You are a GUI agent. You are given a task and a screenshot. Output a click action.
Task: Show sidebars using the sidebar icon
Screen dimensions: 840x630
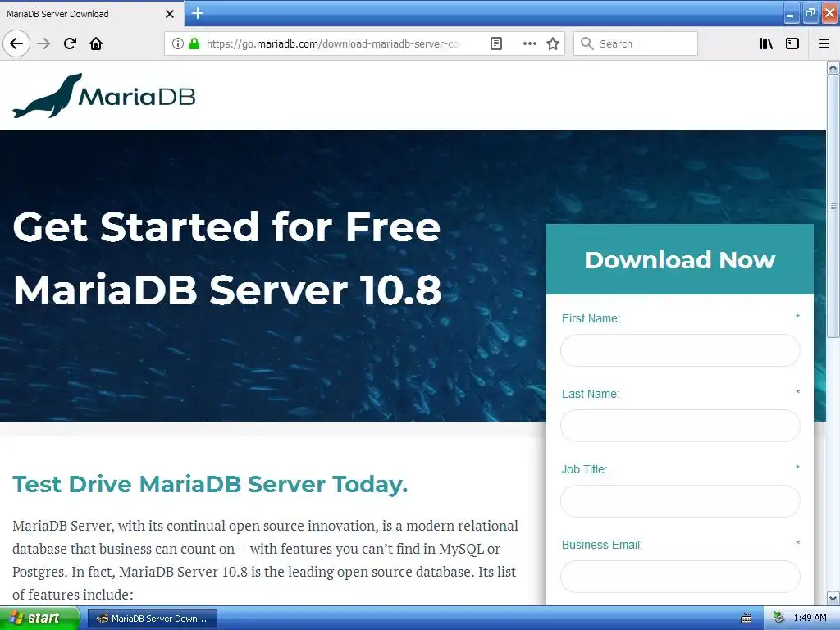pyautogui.click(x=792, y=43)
